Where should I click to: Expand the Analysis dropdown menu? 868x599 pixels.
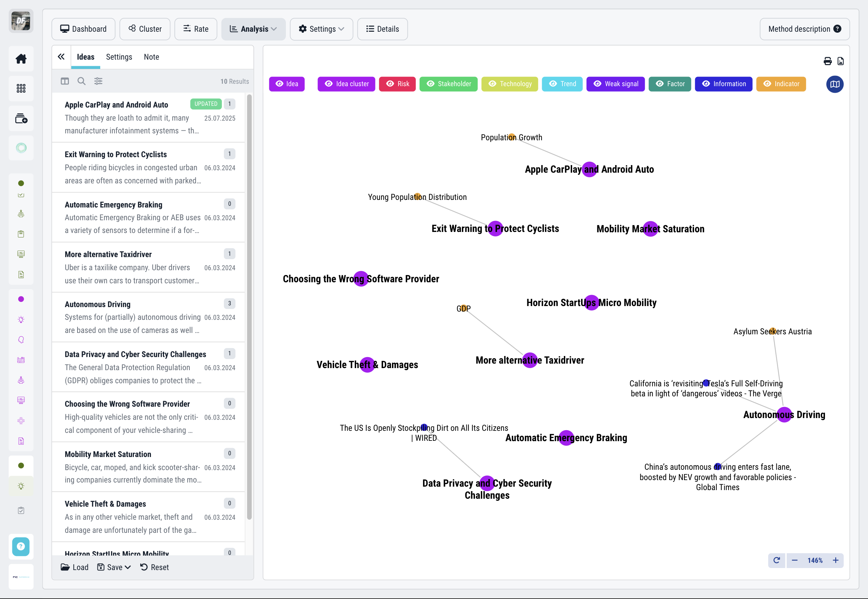253,29
